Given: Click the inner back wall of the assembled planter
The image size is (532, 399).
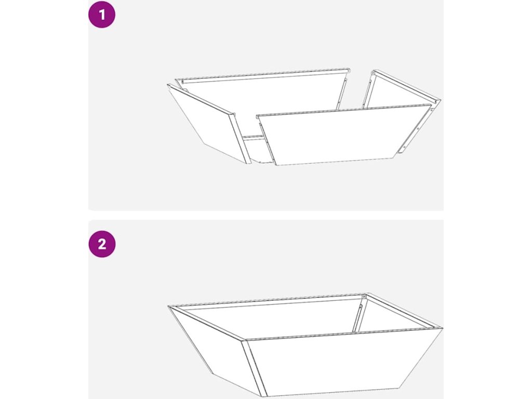Looking at the screenshot, I should click(x=271, y=317).
